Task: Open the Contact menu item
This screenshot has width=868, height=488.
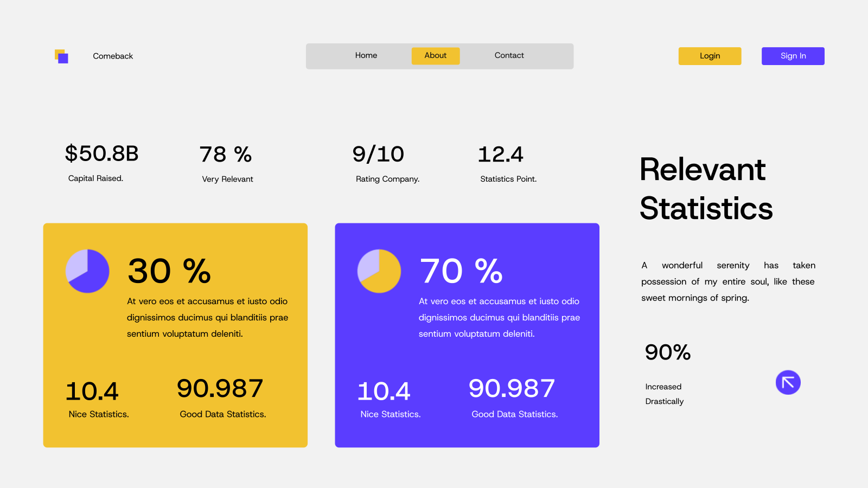Action: pyautogui.click(x=509, y=55)
